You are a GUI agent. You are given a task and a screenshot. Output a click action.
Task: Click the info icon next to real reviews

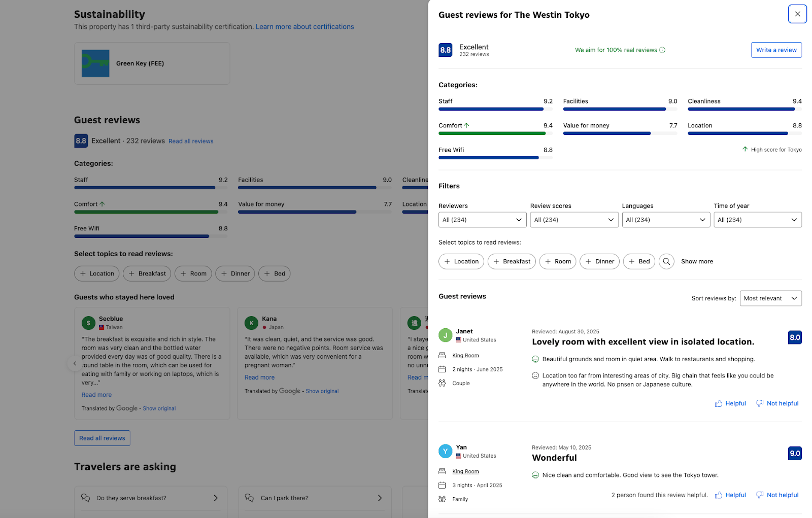[662, 50]
